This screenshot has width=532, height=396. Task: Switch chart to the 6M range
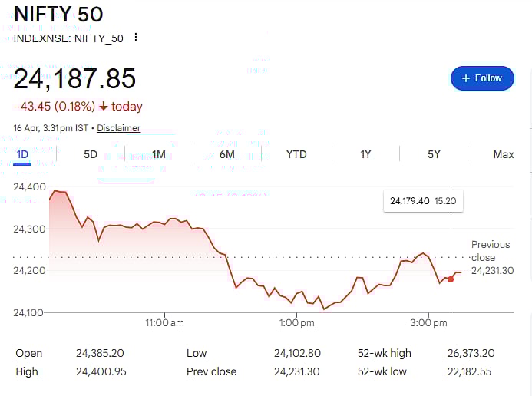coord(227,154)
